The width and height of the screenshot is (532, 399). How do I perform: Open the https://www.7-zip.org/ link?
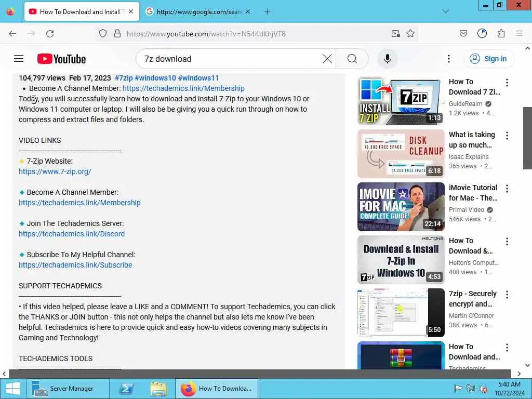coord(55,171)
